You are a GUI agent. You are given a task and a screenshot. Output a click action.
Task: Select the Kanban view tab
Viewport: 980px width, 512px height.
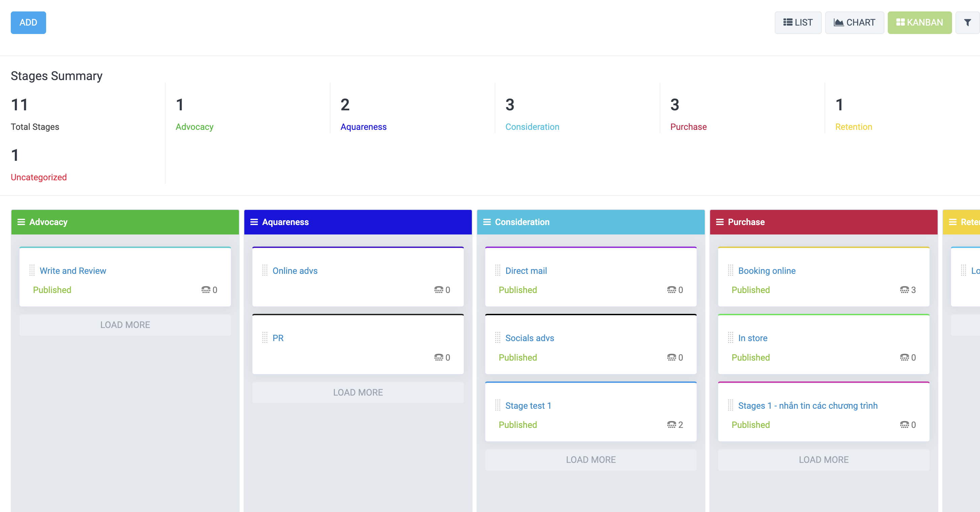919,23
